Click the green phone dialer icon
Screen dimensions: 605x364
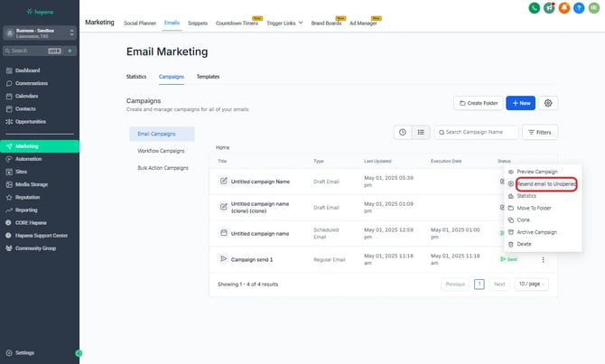(x=535, y=8)
